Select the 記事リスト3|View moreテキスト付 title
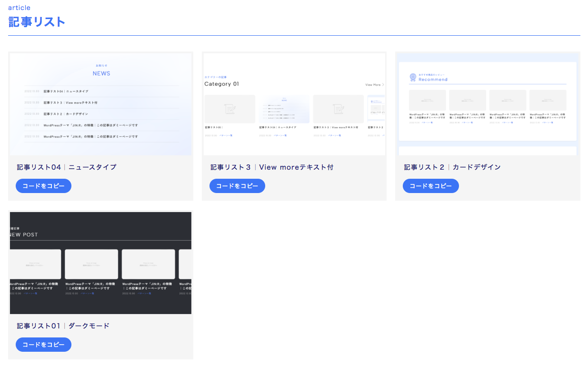The width and height of the screenshot is (588, 367). tap(272, 167)
